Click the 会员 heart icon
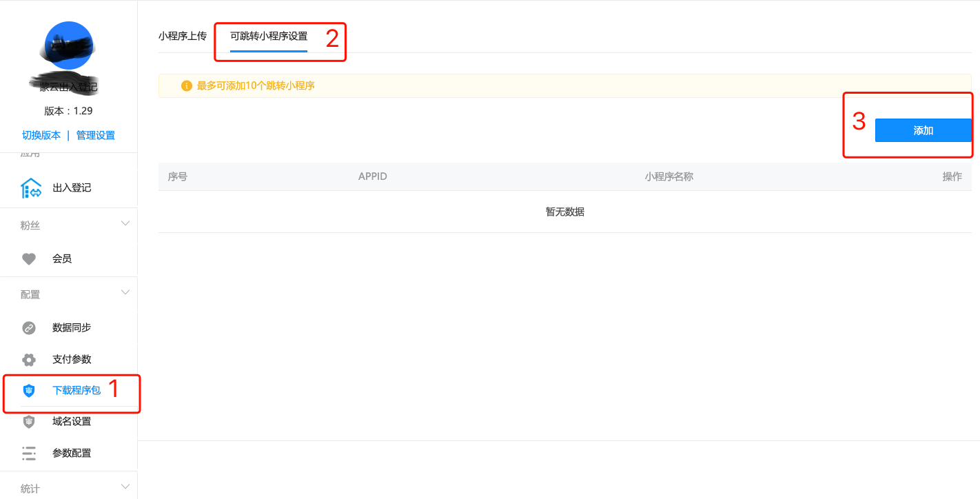The image size is (980, 499). [29, 259]
